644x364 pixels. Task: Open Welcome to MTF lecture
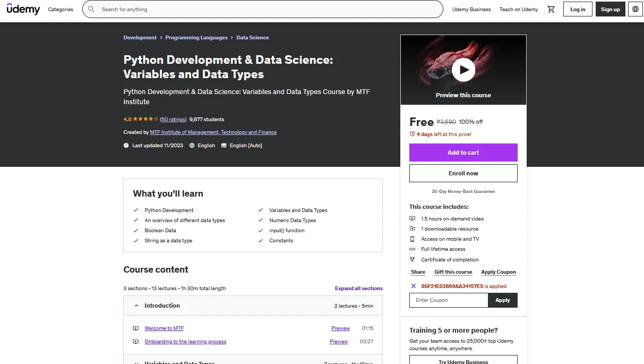pos(165,328)
